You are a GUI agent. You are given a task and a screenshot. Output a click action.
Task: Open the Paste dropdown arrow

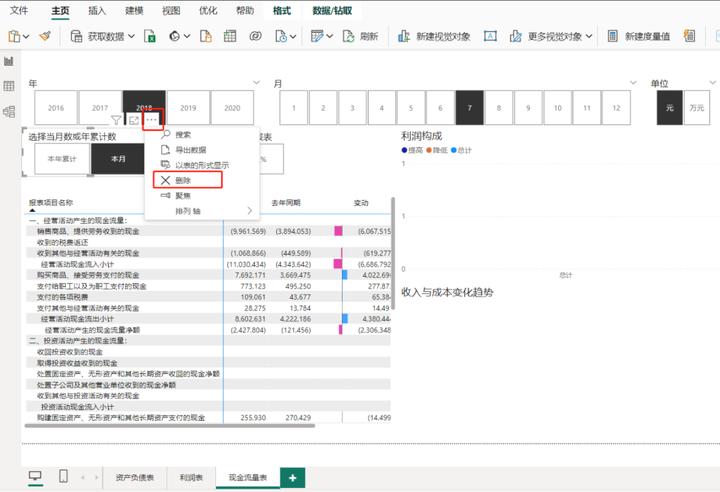click(x=26, y=36)
